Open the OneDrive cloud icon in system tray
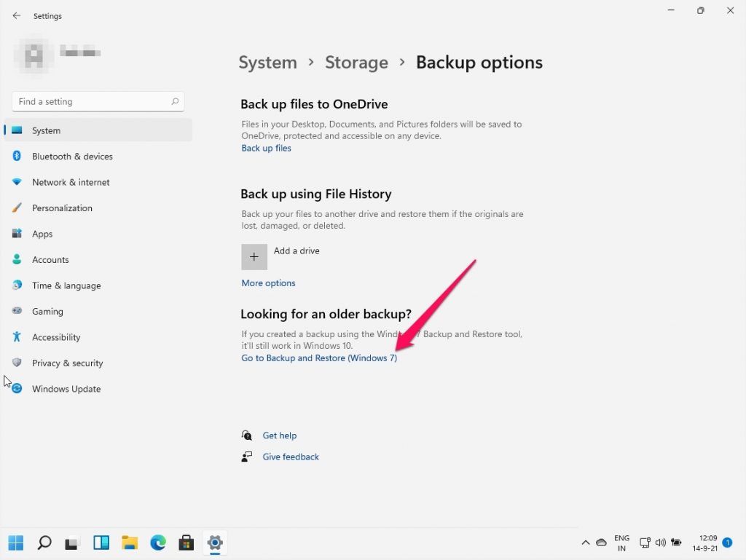 [x=602, y=543]
